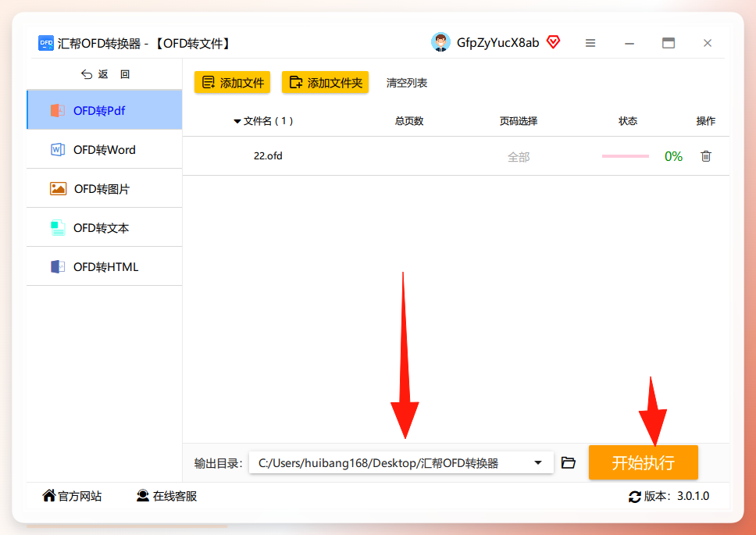The image size is (756, 535).
Task: Delete 22.ofd with the trash icon
Action: [x=706, y=156]
